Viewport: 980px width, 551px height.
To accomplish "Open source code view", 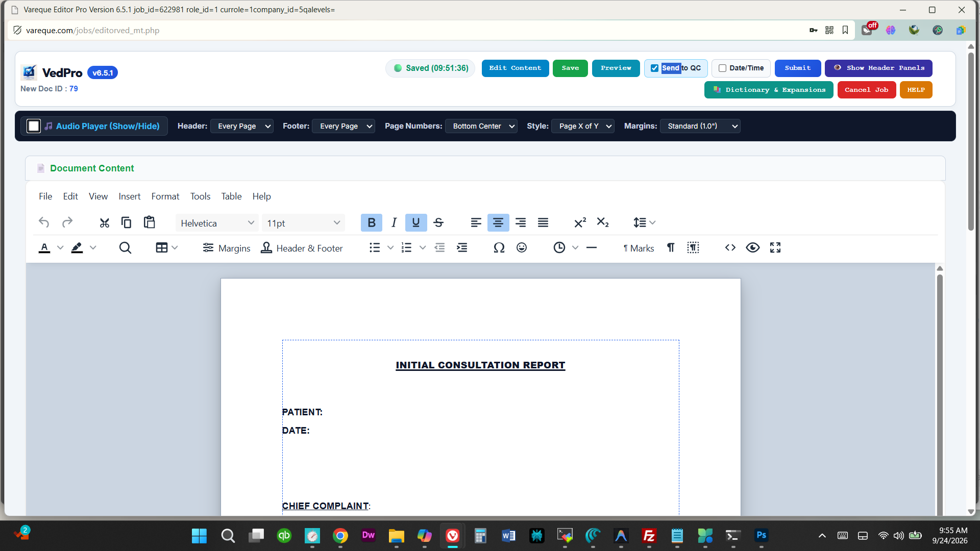I will (x=730, y=248).
